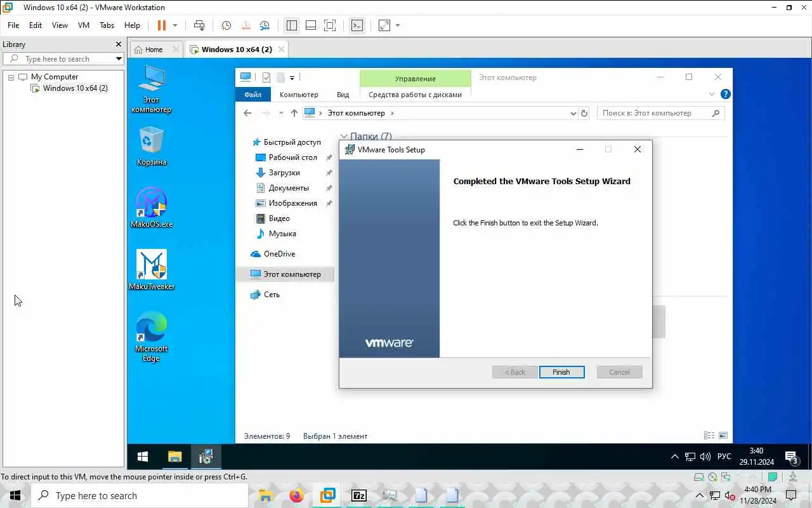Viewport: 812px width, 508px height.
Task: Select the MakuOS.exe desktop shortcut
Action: [x=151, y=208]
